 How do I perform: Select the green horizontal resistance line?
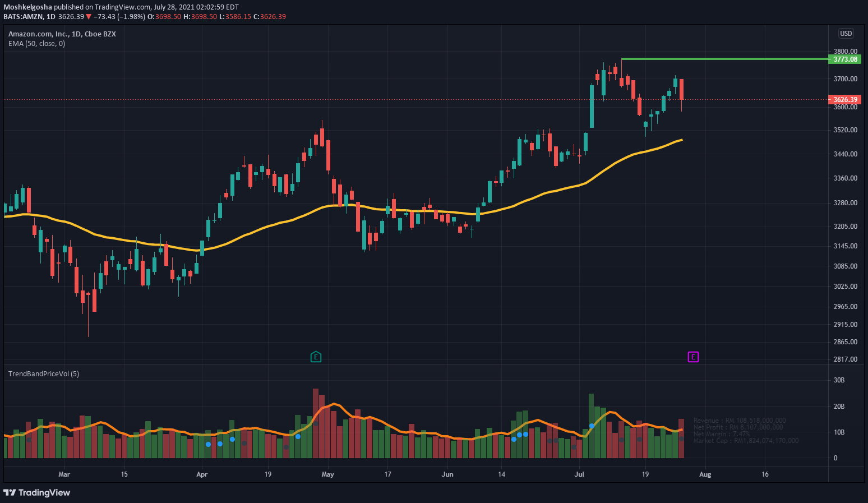724,59
